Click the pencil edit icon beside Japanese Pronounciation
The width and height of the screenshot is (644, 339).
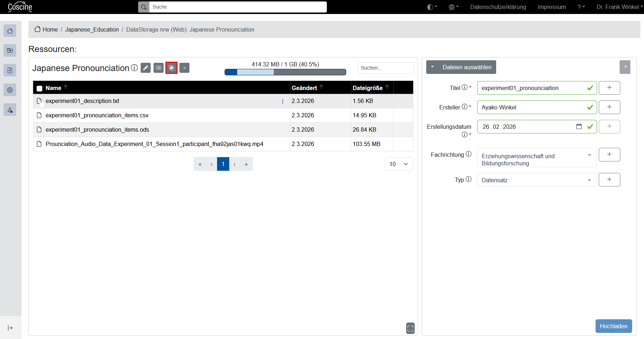click(146, 68)
